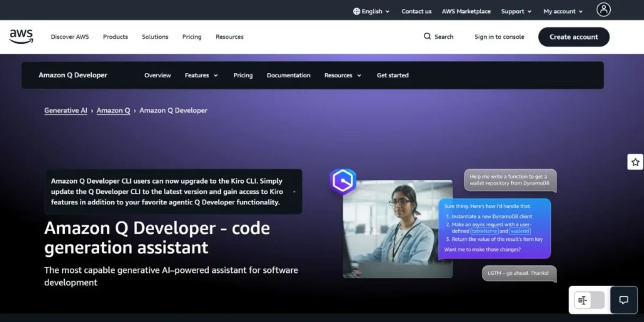
Task: Open the Discover AWS menu
Action: pos(70,36)
